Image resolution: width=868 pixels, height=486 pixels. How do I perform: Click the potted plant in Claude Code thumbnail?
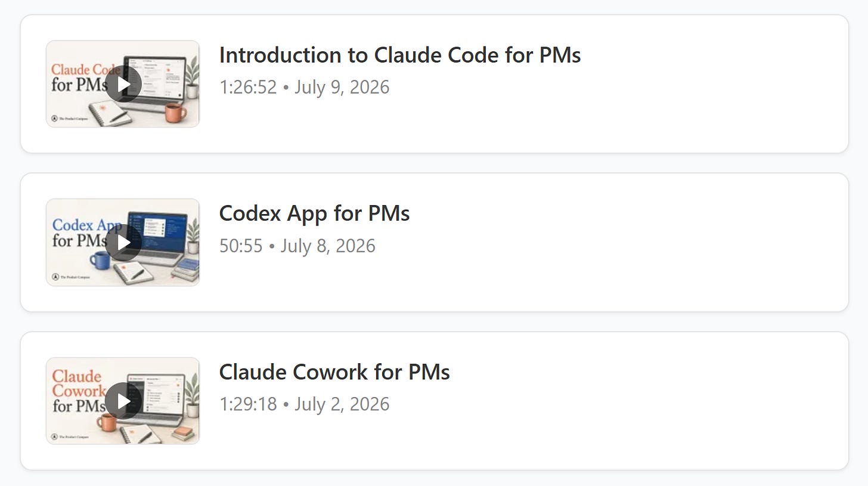tap(191, 80)
